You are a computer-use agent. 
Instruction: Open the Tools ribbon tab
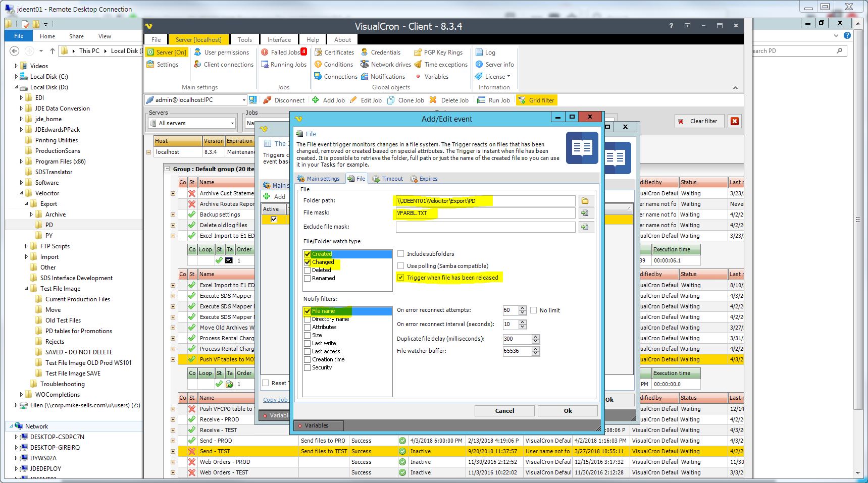tap(245, 39)
